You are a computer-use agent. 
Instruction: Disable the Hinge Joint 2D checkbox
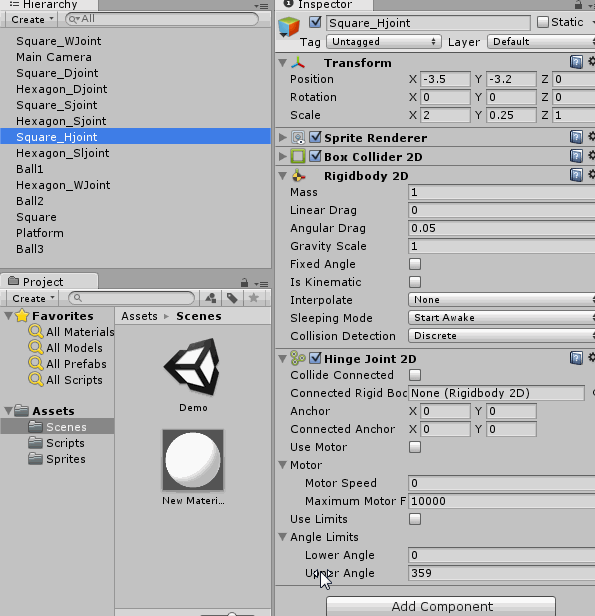tap(315, 358)
